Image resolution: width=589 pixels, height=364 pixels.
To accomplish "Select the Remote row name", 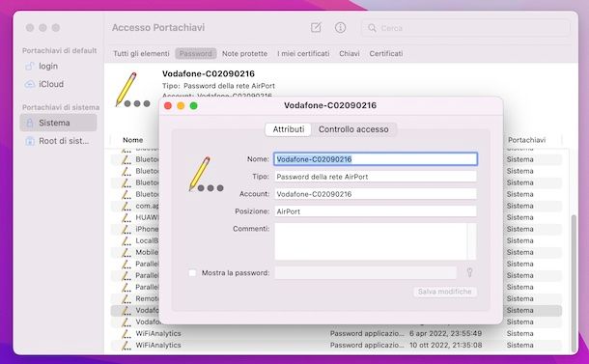I will pos(147,298).
